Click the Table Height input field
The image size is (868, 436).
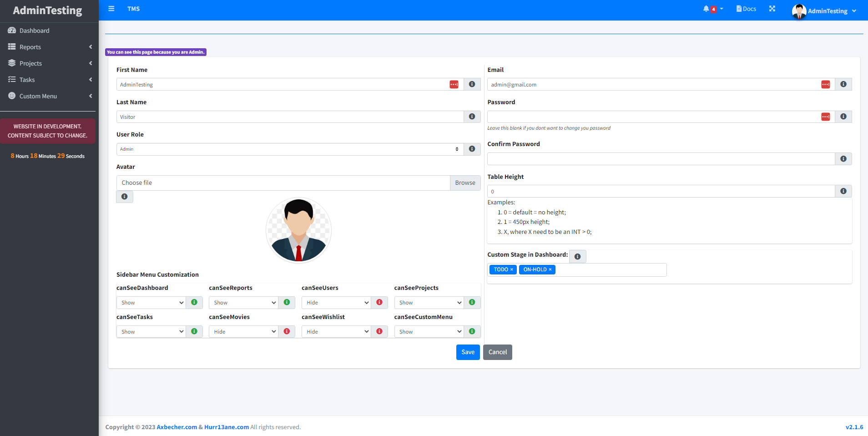661,192
